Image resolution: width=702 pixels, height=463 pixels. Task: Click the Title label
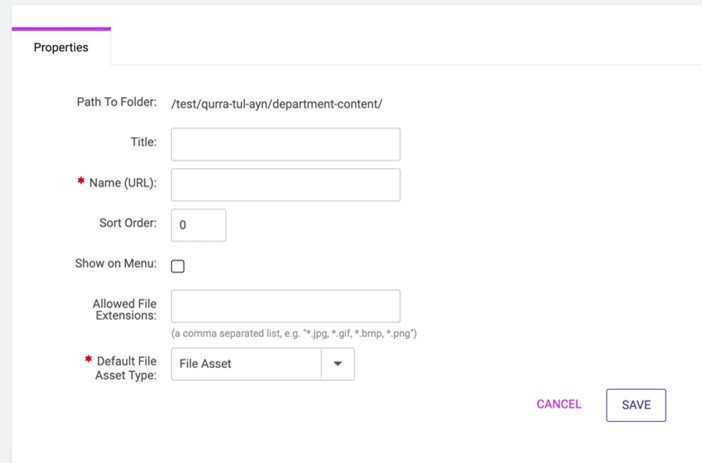[144, 142]
